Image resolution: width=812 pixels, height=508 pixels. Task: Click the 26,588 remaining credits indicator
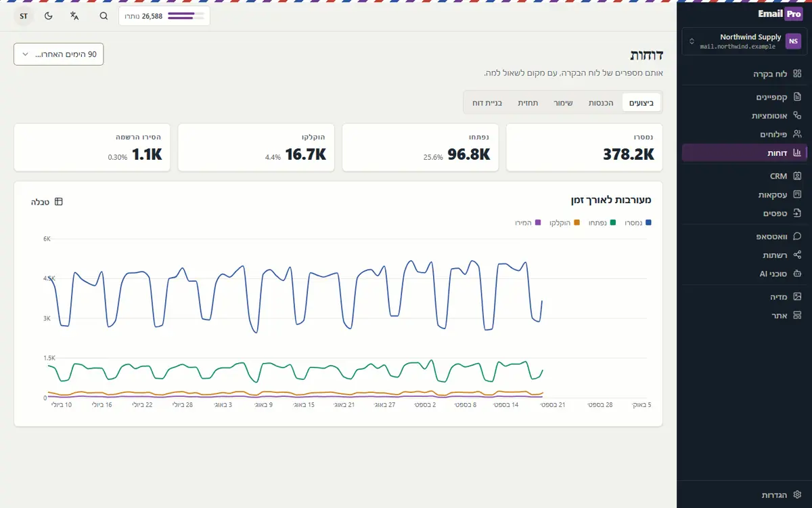164,16
